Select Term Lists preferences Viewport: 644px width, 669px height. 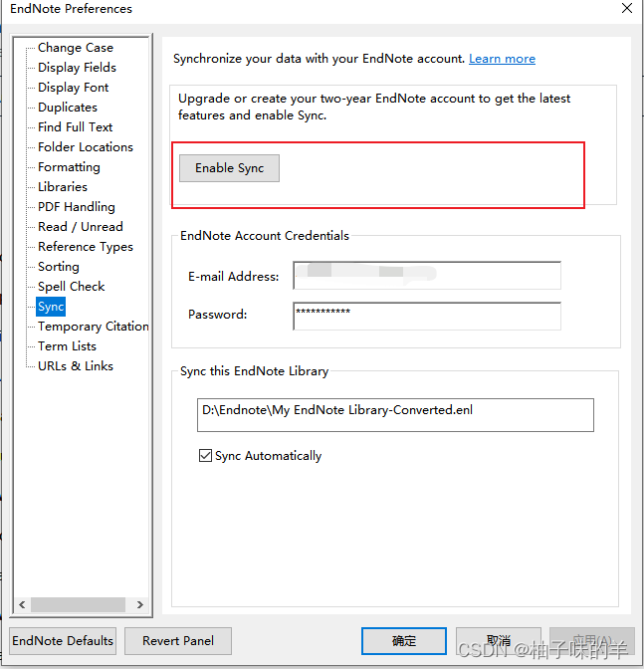pyautogui.click(x=67, y=346)
